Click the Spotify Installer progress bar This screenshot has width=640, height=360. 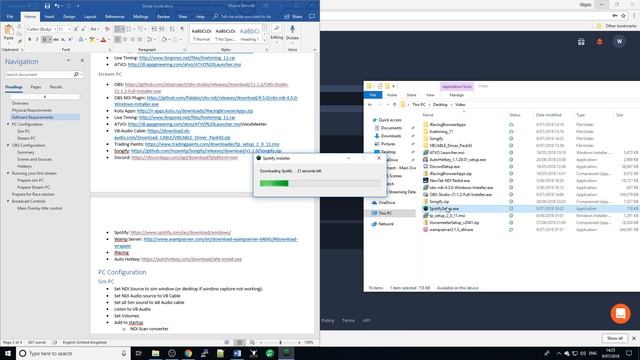coord(320,184)
